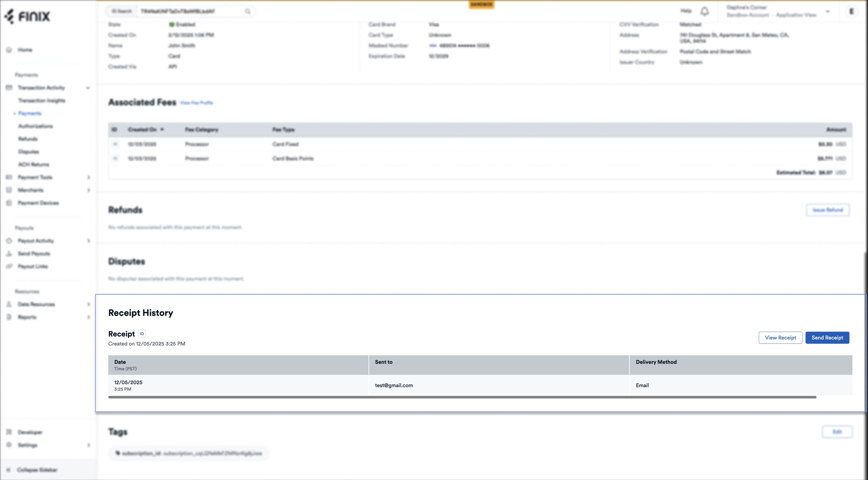This screenshot has height=480, width=868.
Task: Expand the Payment Tools menu
Action: coord(89,177)
